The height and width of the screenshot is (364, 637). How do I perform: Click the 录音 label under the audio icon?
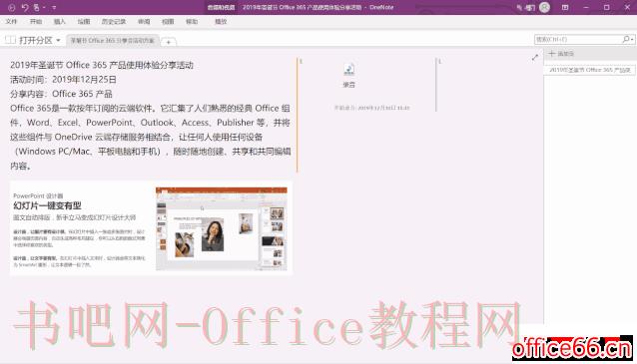click(349, 85)
